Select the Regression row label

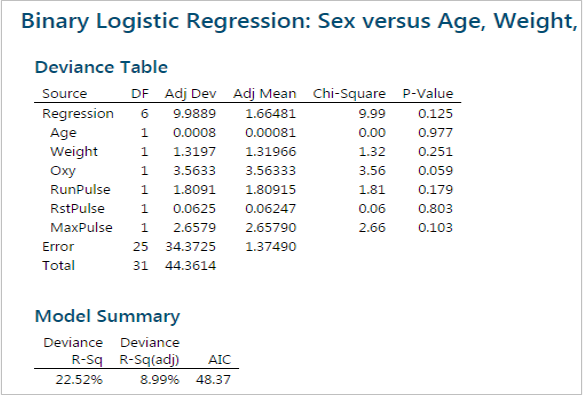pyautogui.click(x=78, y=114)
